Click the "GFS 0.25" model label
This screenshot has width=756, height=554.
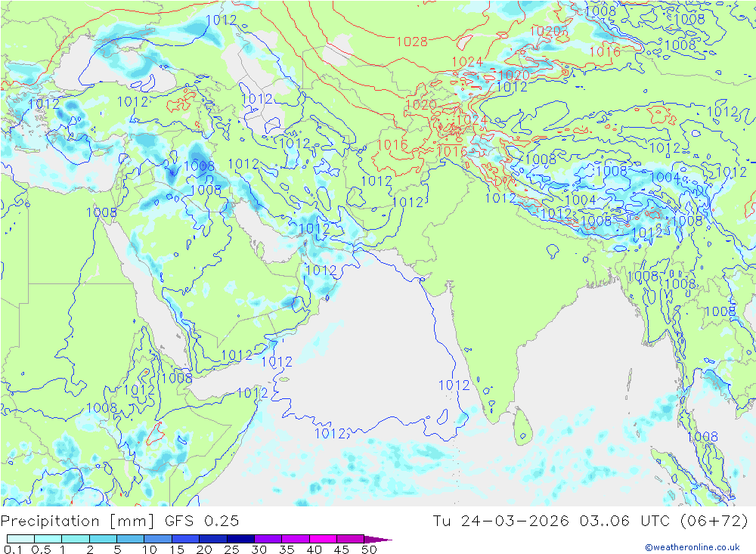tap(202, 522)
